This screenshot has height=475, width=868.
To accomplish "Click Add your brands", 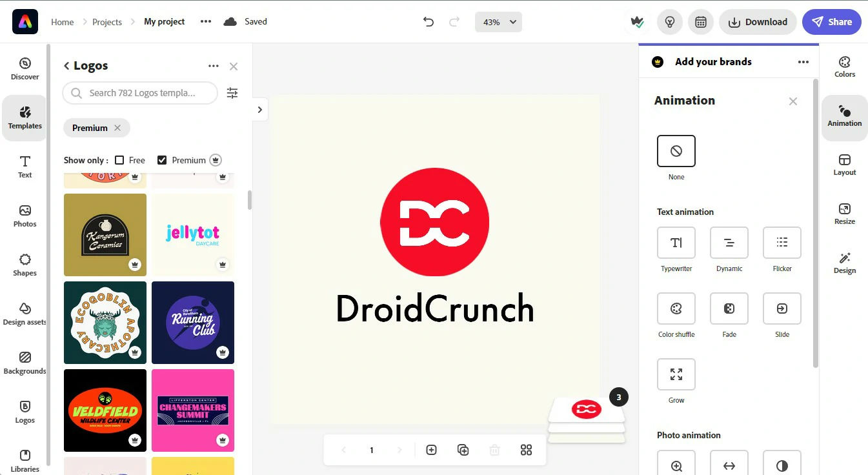I will (x=713, y=62).
